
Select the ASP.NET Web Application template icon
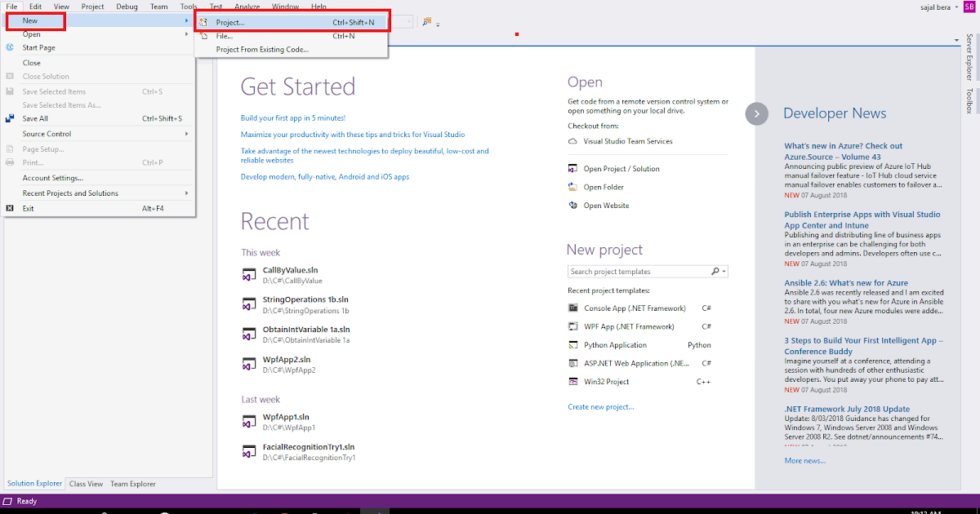573,362
